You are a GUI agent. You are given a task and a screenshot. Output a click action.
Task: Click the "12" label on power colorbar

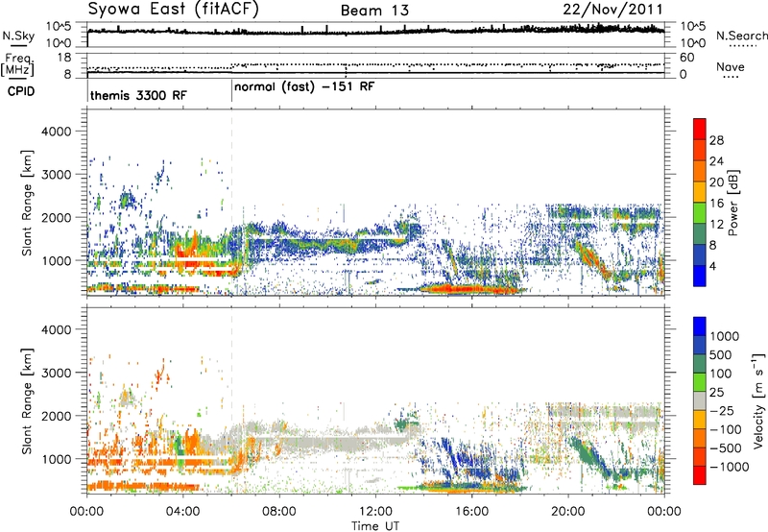coord(716,225)
